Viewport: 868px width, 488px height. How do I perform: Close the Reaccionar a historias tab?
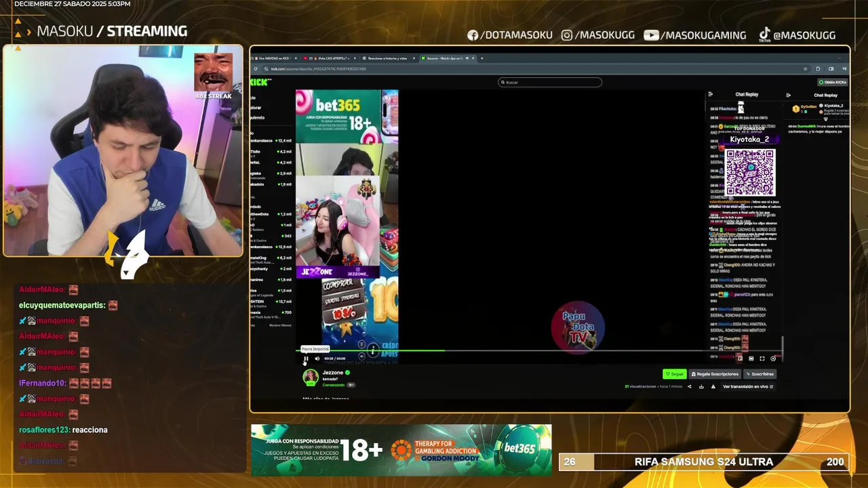[414, 58]
